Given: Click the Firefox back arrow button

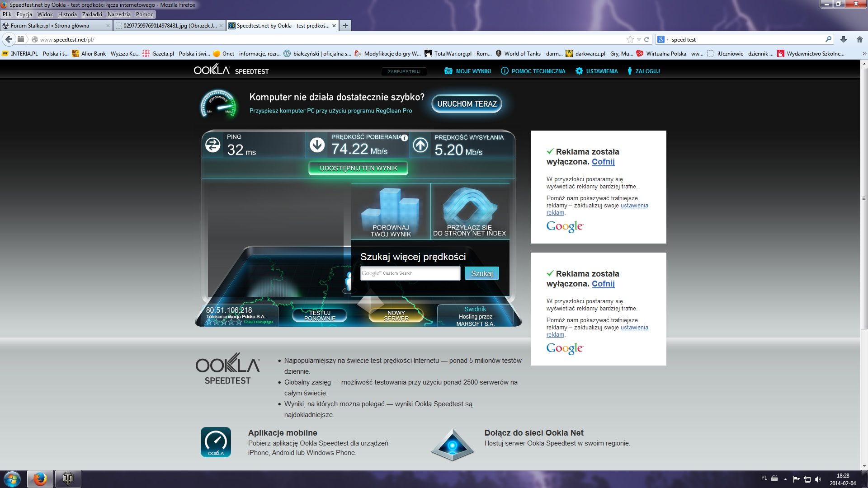Looking at the screenshot, I should pos(9,39).
